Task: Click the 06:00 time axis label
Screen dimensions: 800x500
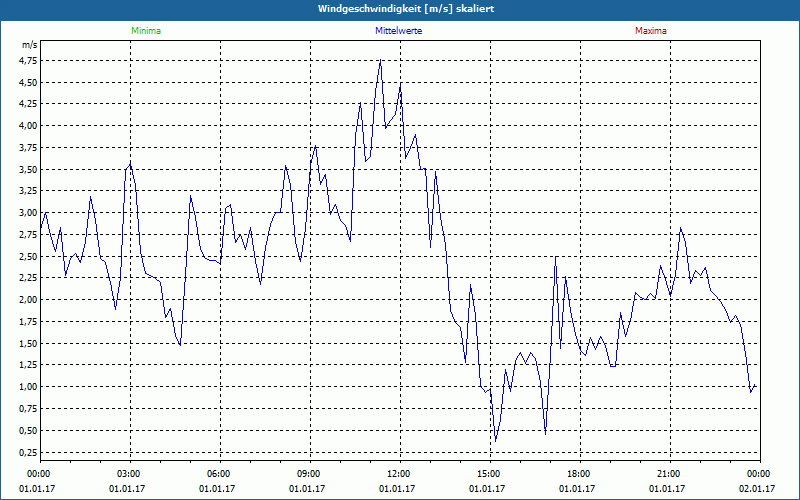Action: point(220,474)
